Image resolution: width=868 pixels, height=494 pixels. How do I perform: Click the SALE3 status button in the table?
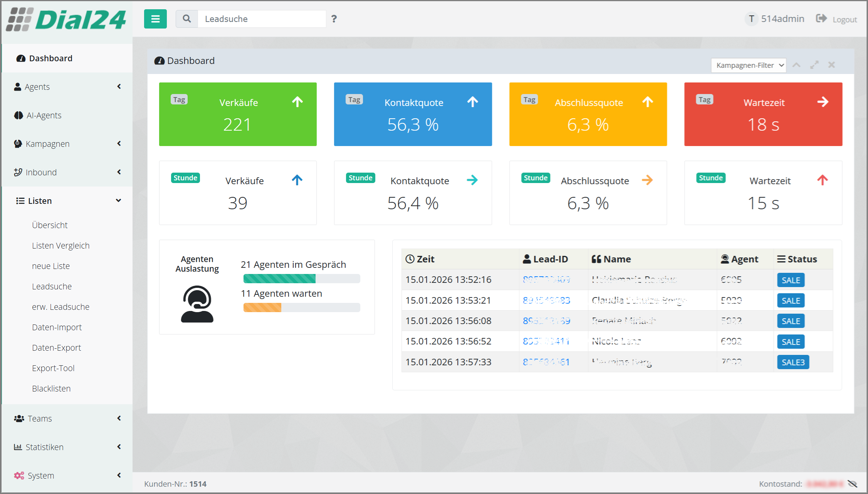coord(792,362)
